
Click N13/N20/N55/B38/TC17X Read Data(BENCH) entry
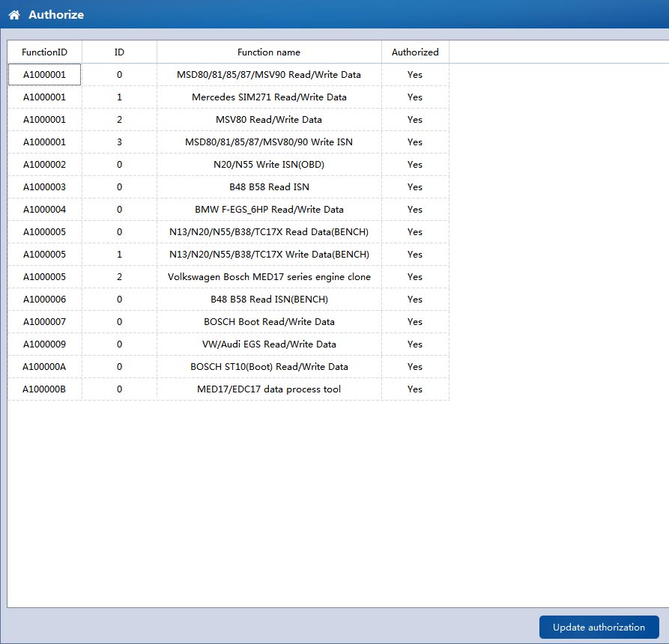pos(269,232)
